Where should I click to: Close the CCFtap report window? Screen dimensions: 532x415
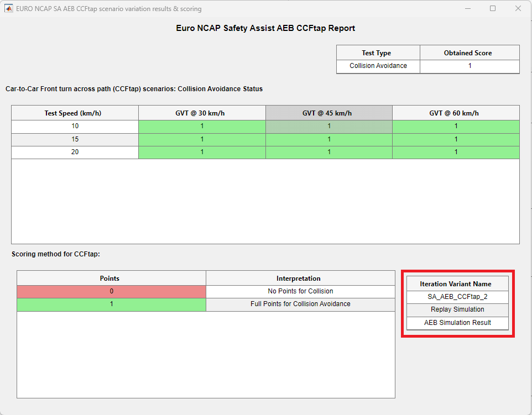518,8
